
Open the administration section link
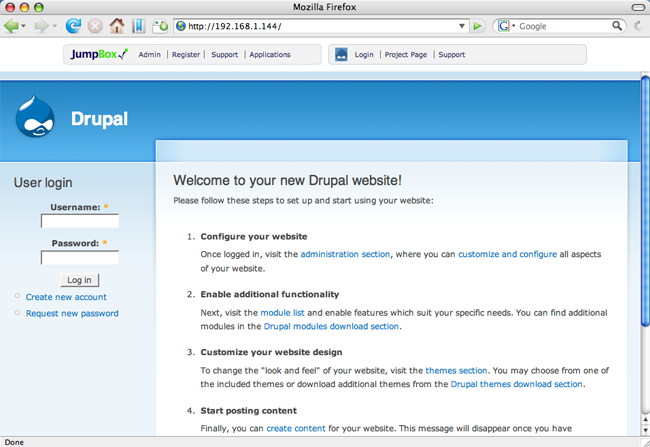(x=345, y=254)
